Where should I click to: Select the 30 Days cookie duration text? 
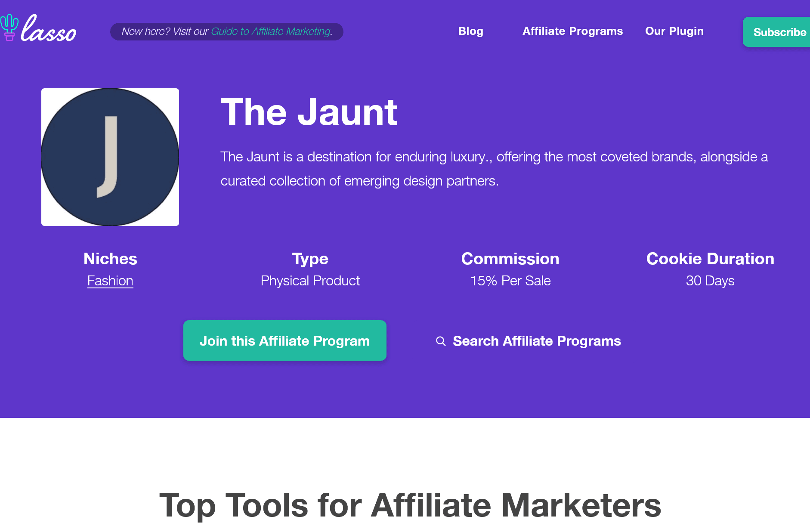710,281
